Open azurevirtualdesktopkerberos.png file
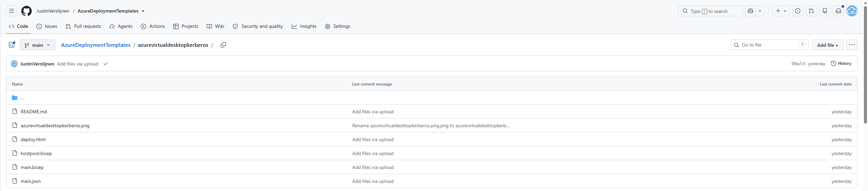Viewport: 868px width, 191px height. (x=55, y=126)
